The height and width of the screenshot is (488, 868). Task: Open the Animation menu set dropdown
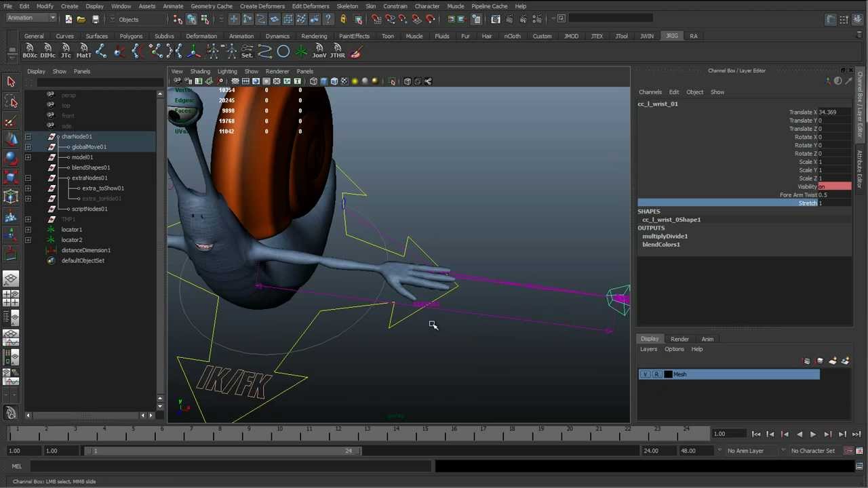pos(31,18)
